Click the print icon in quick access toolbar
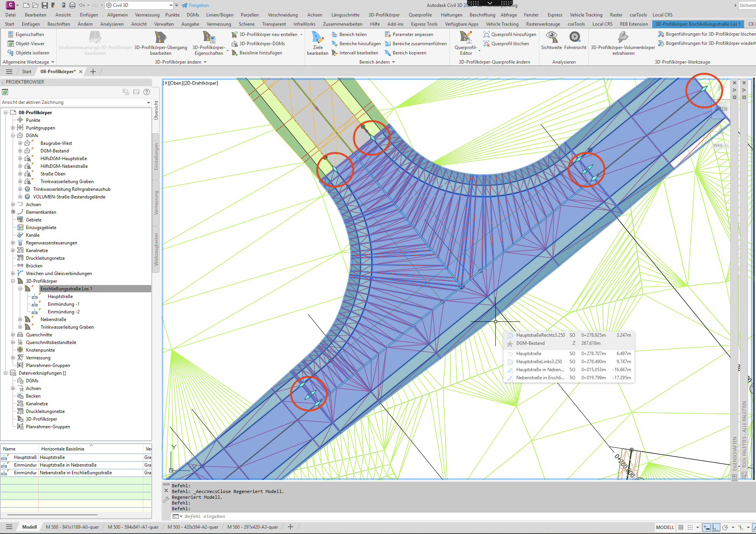 (x=72, y=5)
